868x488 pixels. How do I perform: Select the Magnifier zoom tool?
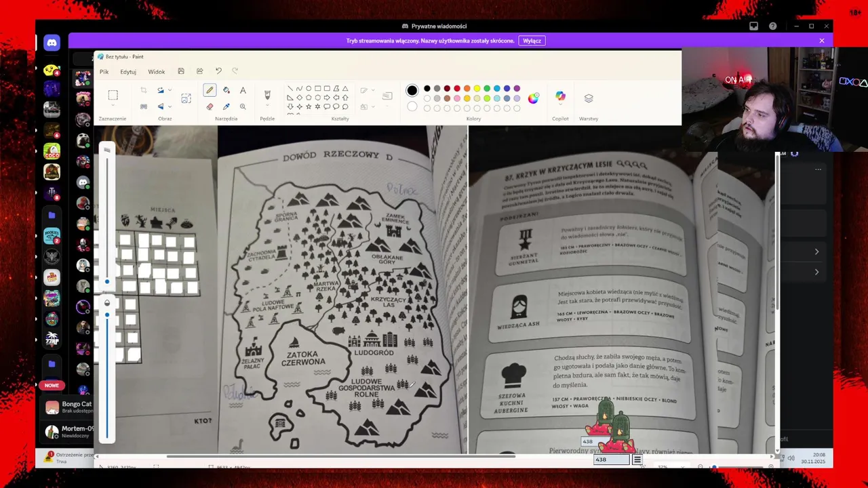click(x=243, y=106)
